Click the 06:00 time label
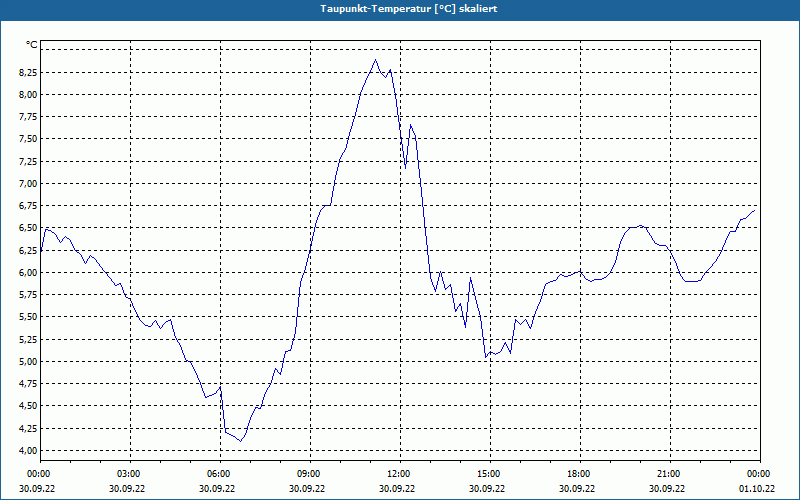800x500 pixels. (220, 474)
